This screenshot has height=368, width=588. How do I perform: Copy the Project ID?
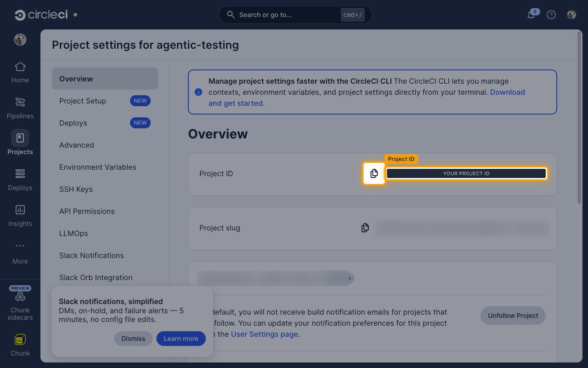[374, 173]
